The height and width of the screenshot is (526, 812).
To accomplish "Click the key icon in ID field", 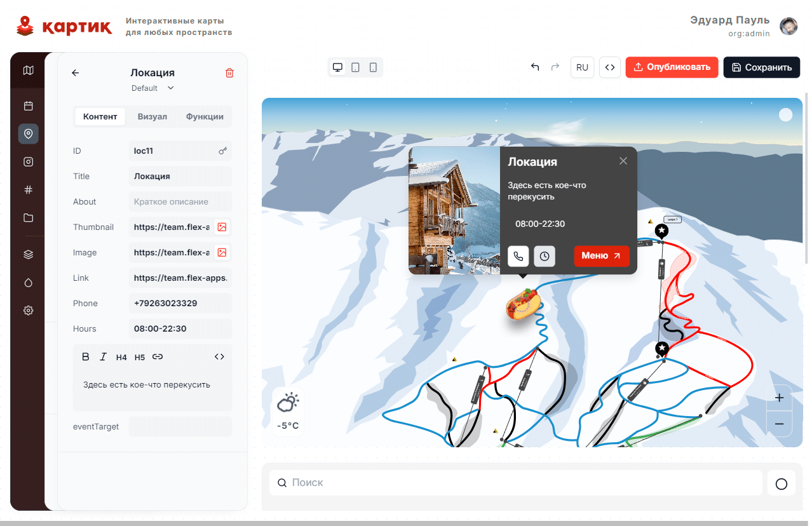I will (222, 151).
